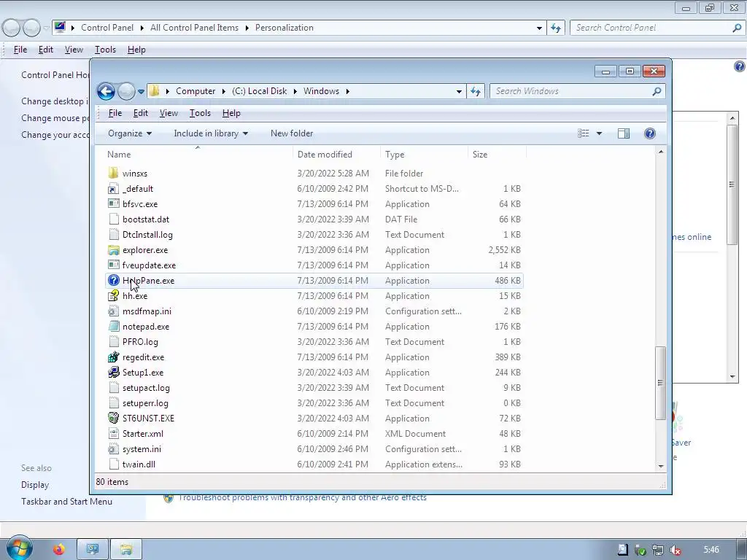The width and height of the screenshot is (747, 560).
Task: Open the View menu in Windows explorer
Action: click(169, 113)
